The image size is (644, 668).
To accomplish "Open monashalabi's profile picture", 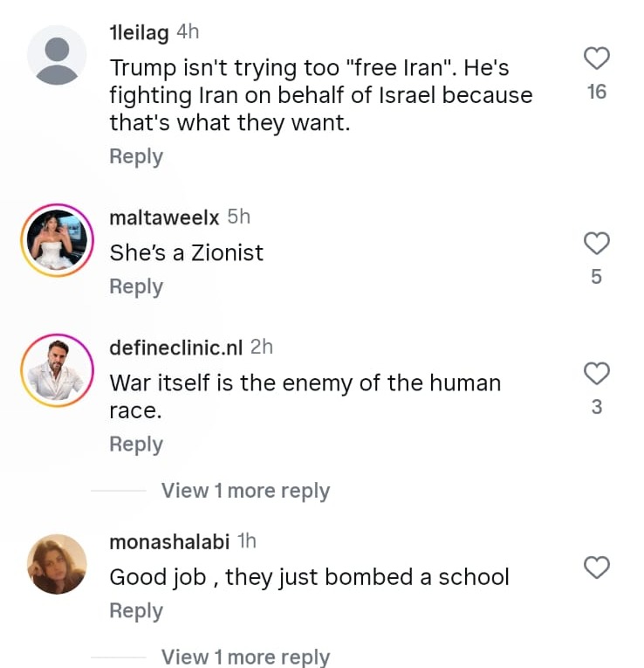I will point(57,564).
